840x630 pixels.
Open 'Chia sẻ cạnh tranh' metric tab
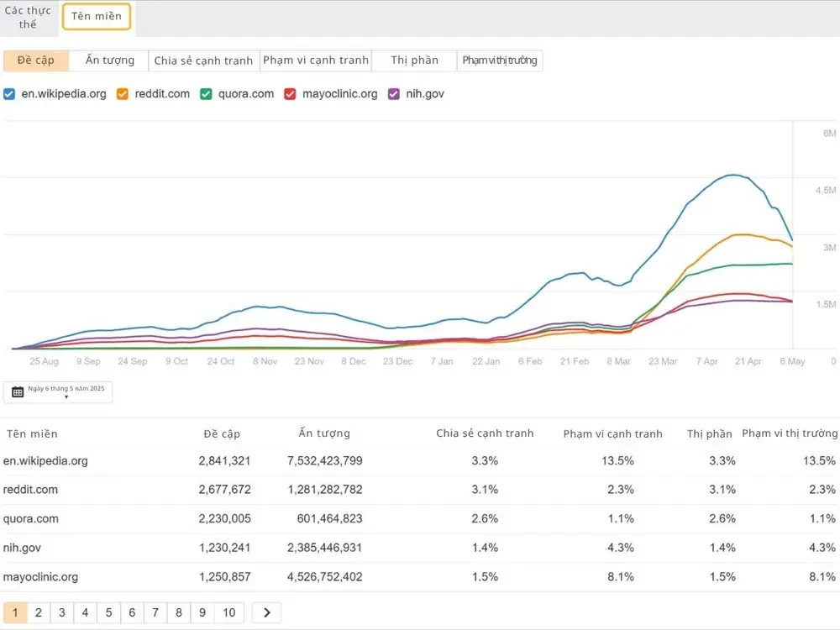(203, 60)
